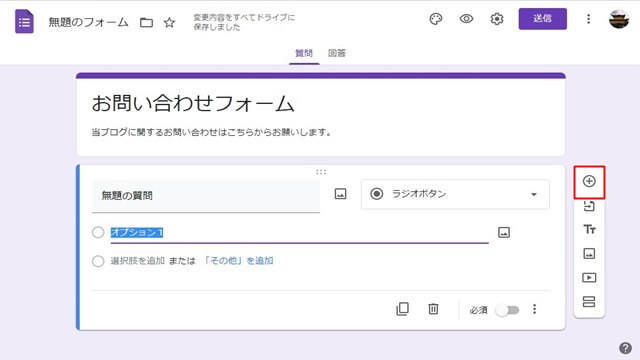Click the 無題の質問 question field

[206, 196]
